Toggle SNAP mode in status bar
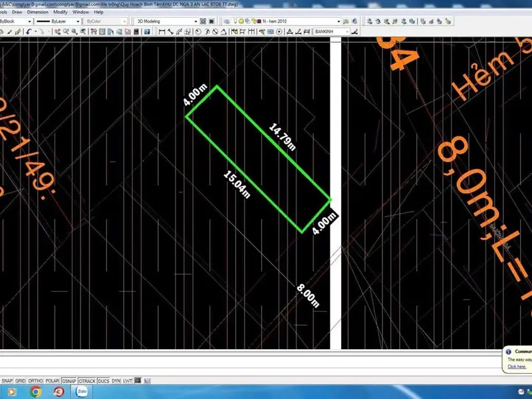The image size is (532, 399). [x=7, y=380]
